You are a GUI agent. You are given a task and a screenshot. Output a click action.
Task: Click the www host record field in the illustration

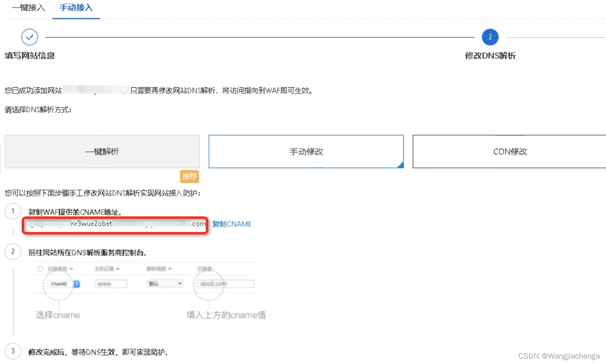click(x=111, y=284)
